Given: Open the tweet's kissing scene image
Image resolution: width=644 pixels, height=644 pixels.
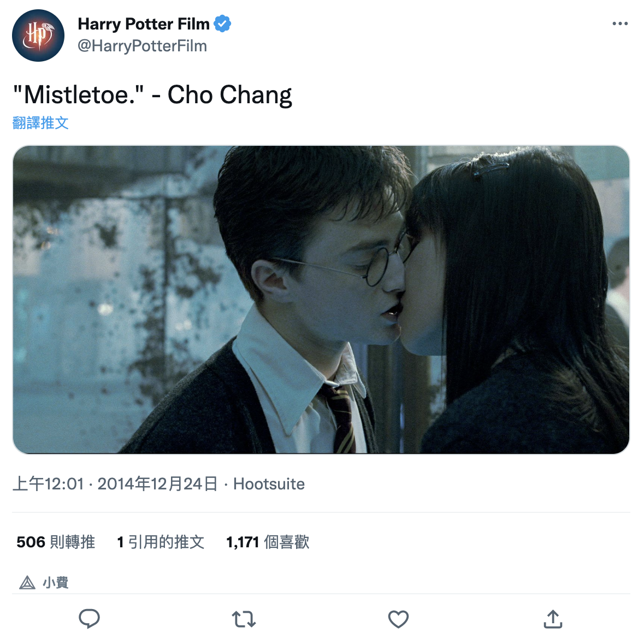Looking at the screenshot, I should pyautogui.click(x=321, y=300).
